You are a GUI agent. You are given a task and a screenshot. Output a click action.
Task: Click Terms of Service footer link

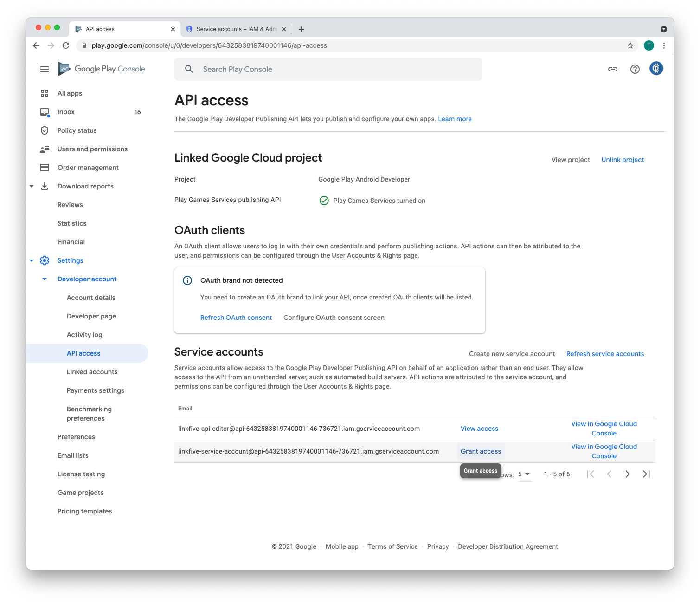(x=393, y=546)
